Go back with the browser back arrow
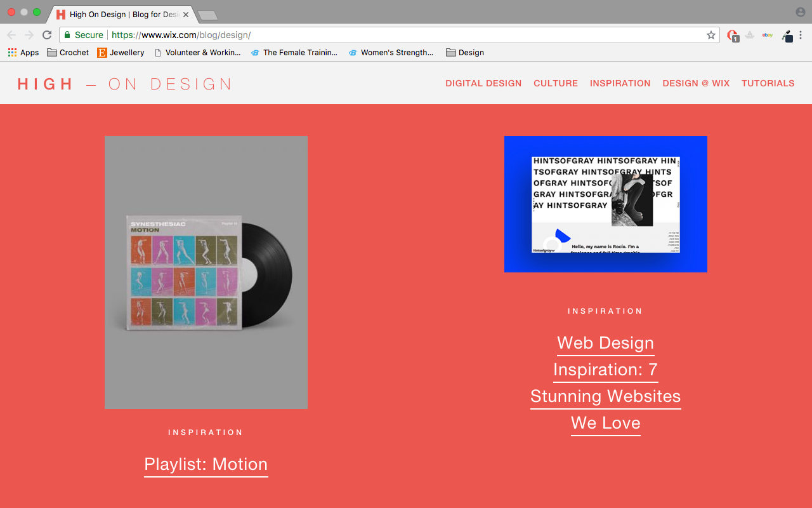The image size is (812, 508). (x=11, y=35)
